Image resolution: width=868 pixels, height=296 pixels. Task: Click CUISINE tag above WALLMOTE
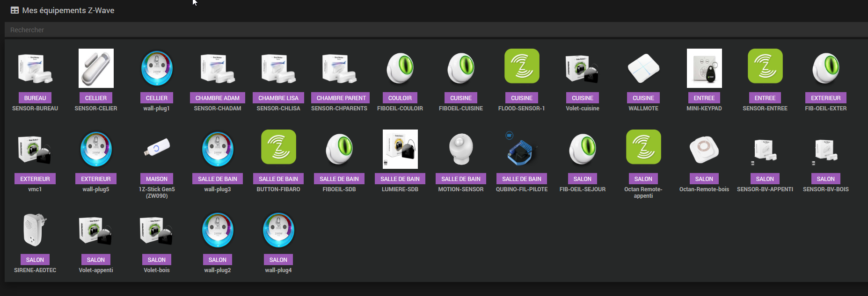click(643, 98)
